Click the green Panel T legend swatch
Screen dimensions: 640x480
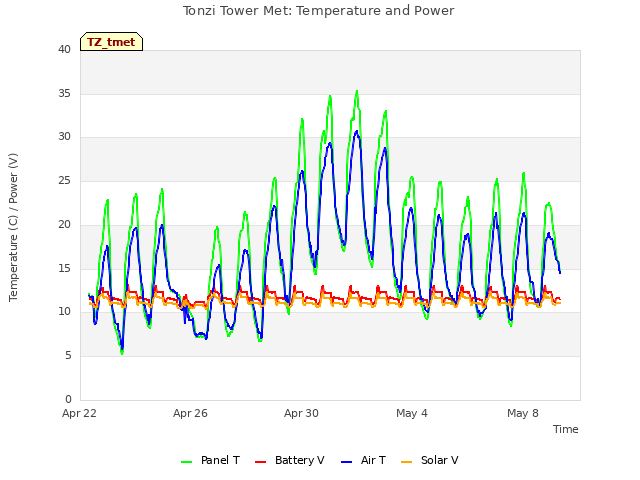[x=187, y=462]
